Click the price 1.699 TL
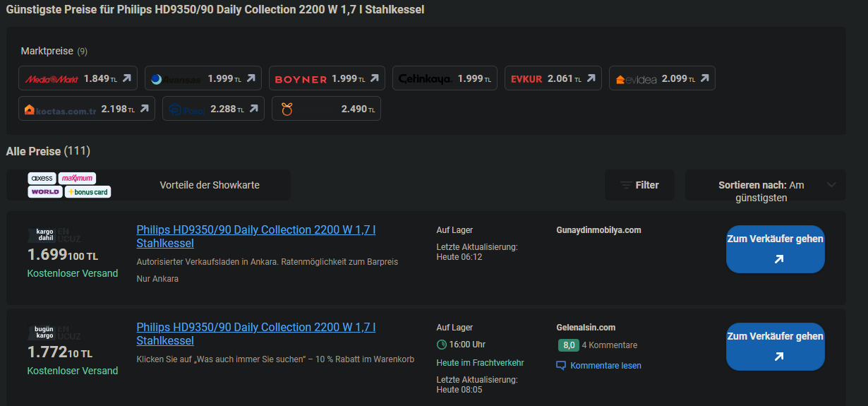The height and width of the screenshot is (406, 868). pos(62,255)
